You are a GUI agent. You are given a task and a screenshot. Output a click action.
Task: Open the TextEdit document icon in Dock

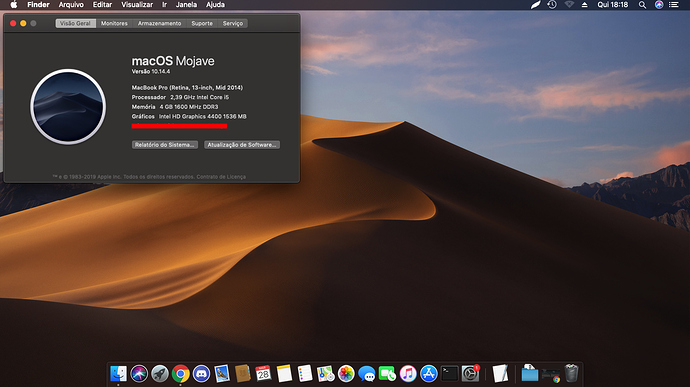(500, 374)
